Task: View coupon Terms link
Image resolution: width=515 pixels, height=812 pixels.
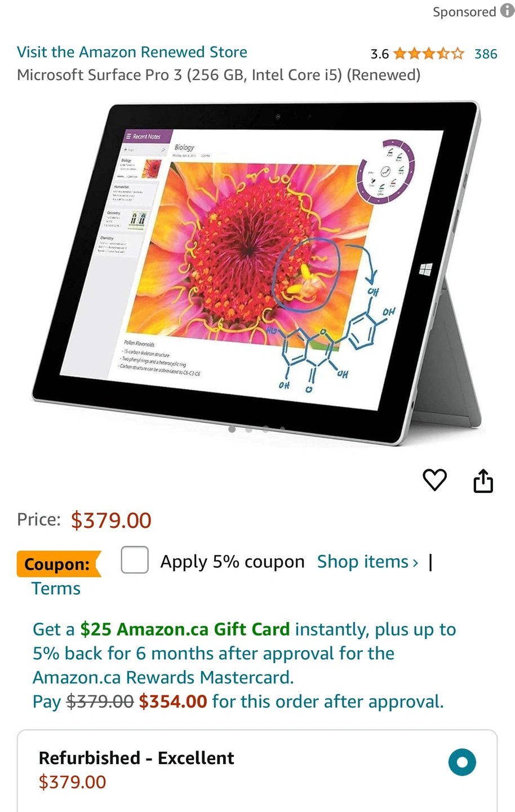Action: 56,589
